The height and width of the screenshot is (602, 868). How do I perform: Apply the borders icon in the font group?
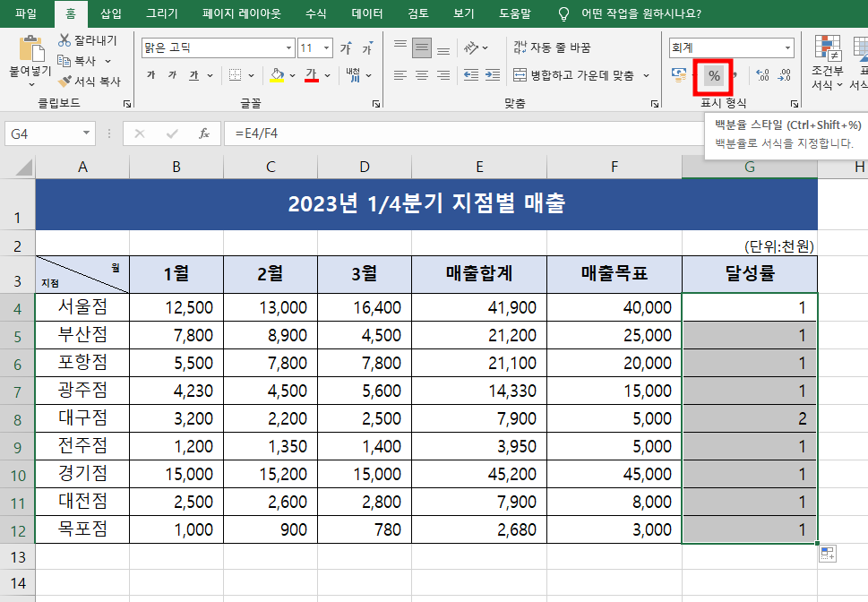click(x=236, y=74)
